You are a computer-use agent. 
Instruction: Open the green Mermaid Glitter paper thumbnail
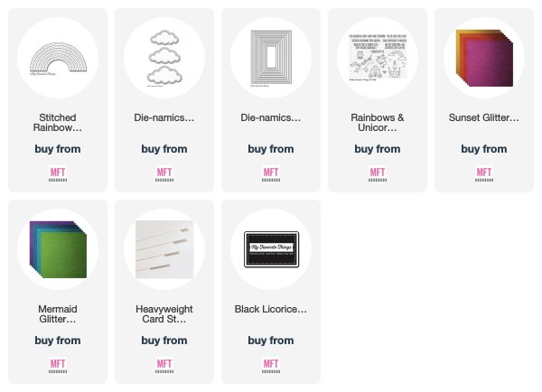pyautogui.click(x=58, y=249)
